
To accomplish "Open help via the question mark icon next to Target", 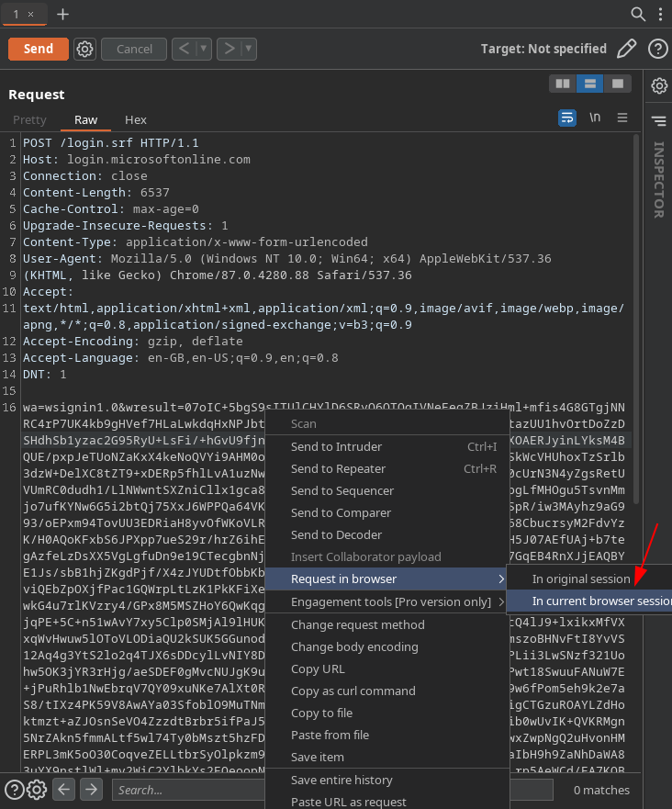I will pyautogui.click(x=657, y=49).
